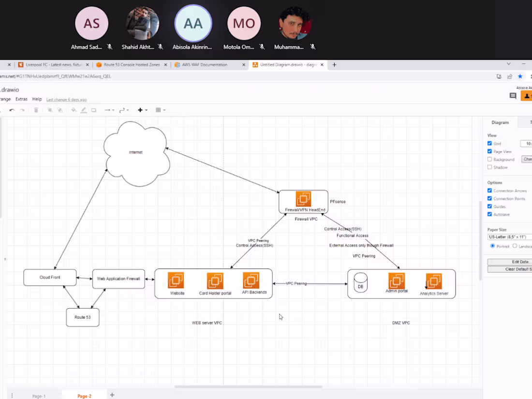This screenshot has width=532, height=399.
Task: Select the Delete icon in the toolbar
Action: [x=36, y=110]
